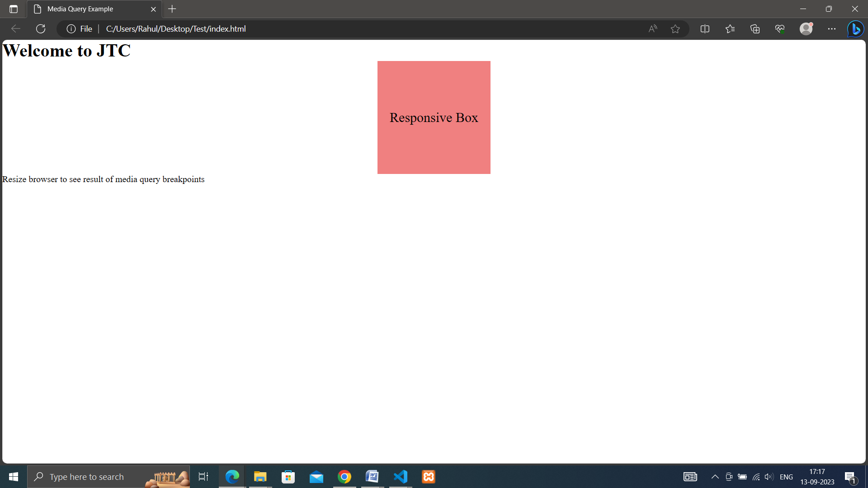Toggle Split screen icon

click(x=705, y=29)
